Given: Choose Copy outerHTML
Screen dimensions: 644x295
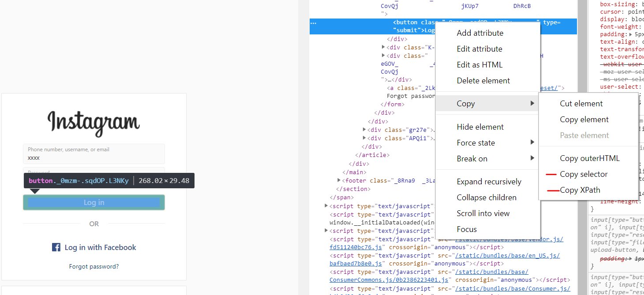Looking at the screenshot, I should click(589, 158).
